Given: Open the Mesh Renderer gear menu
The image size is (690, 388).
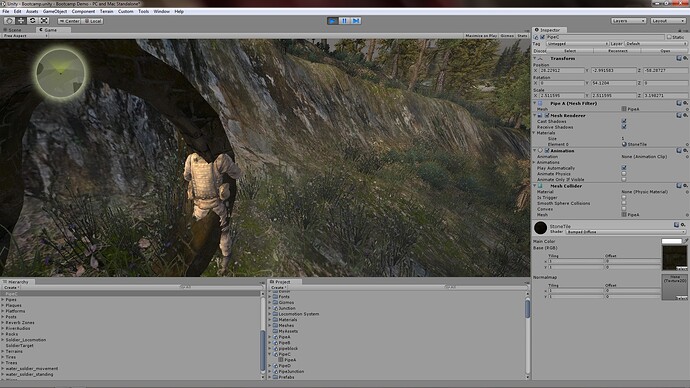Looking at the screenshot, I should pos(685,115).
